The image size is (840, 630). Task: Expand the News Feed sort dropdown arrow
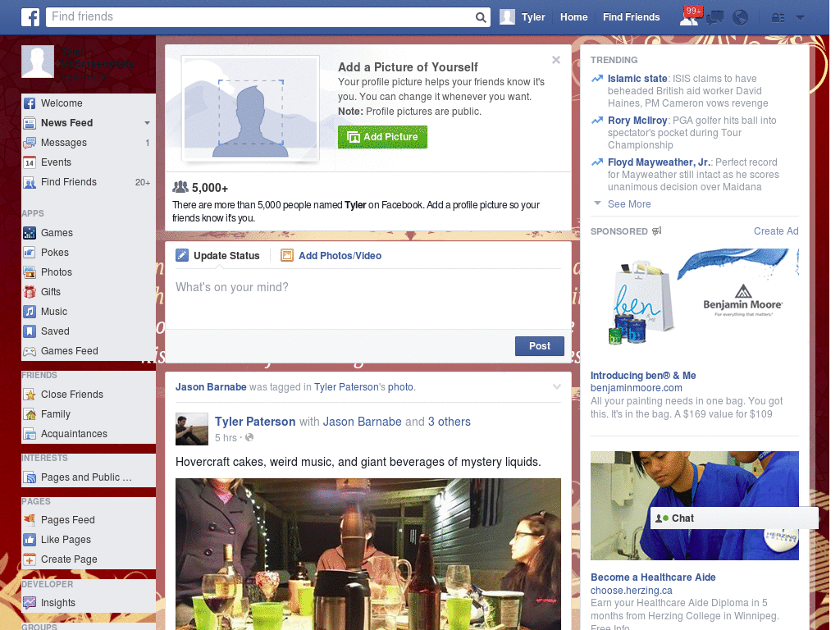click(x=147, y=123)
